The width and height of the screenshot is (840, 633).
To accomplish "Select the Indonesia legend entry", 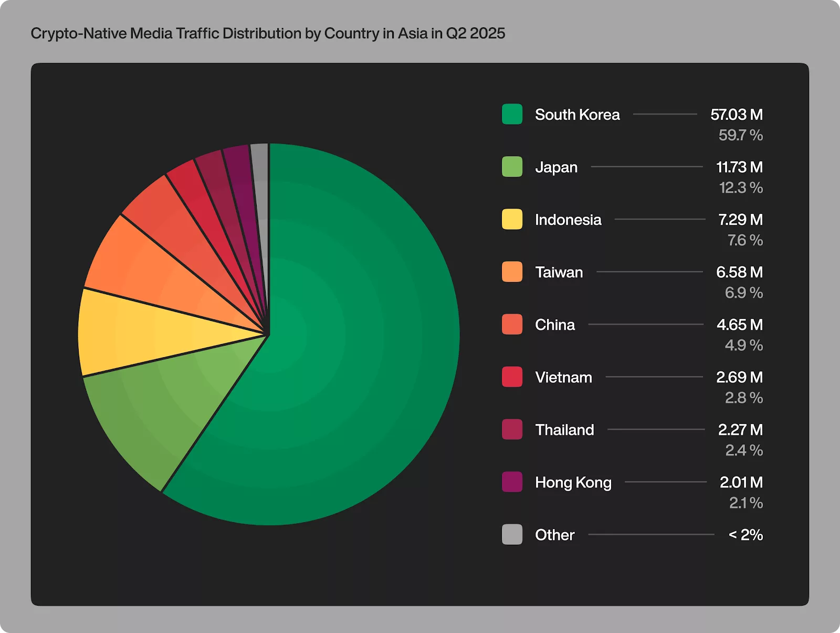I will point(568,220).
